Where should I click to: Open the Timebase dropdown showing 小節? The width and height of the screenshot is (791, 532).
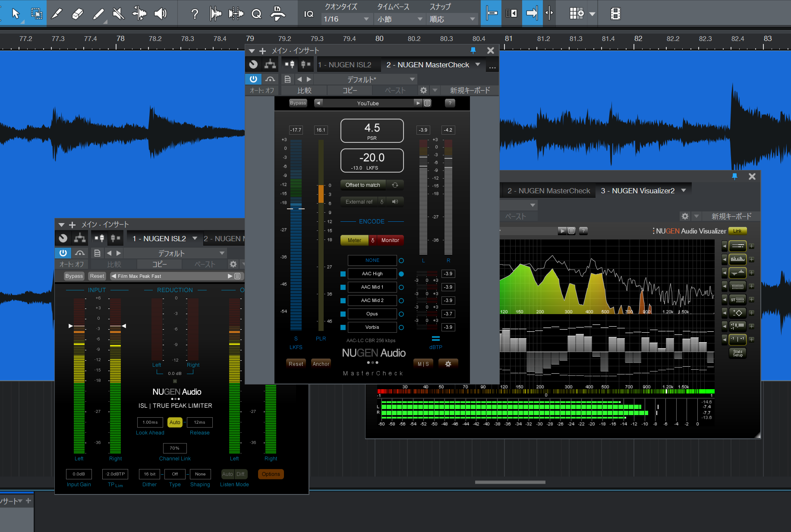(x=400, y=19)
